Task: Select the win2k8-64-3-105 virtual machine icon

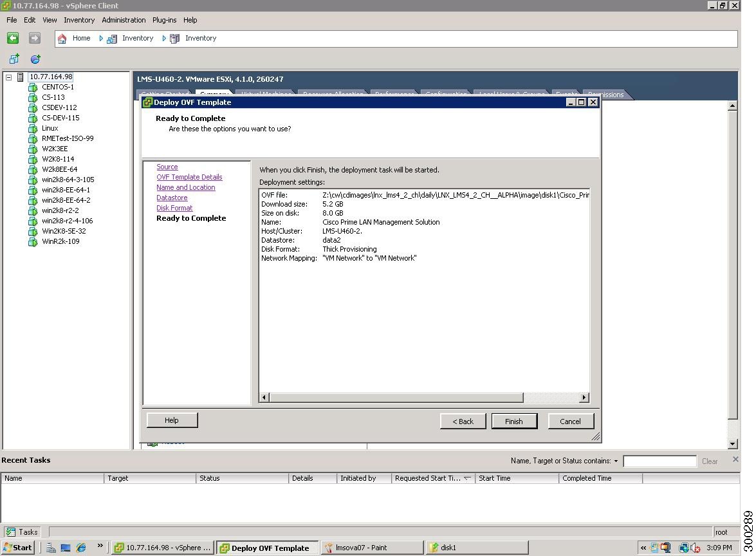Action: [x=33, y=180]
